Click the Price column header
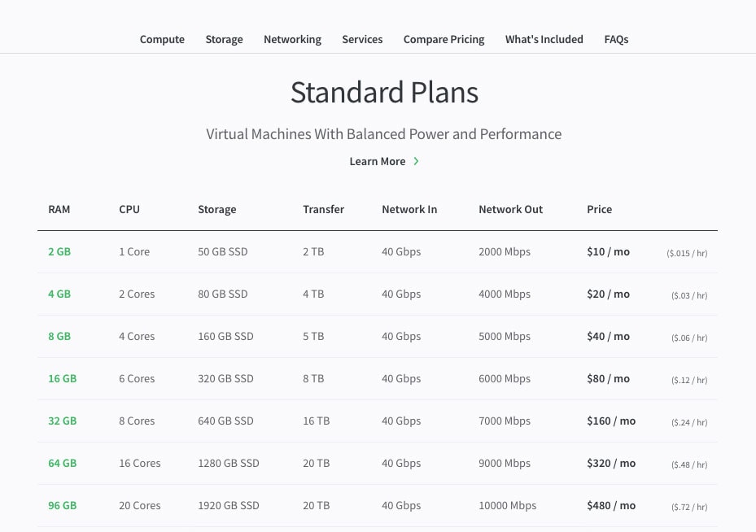 coord(599,210)
